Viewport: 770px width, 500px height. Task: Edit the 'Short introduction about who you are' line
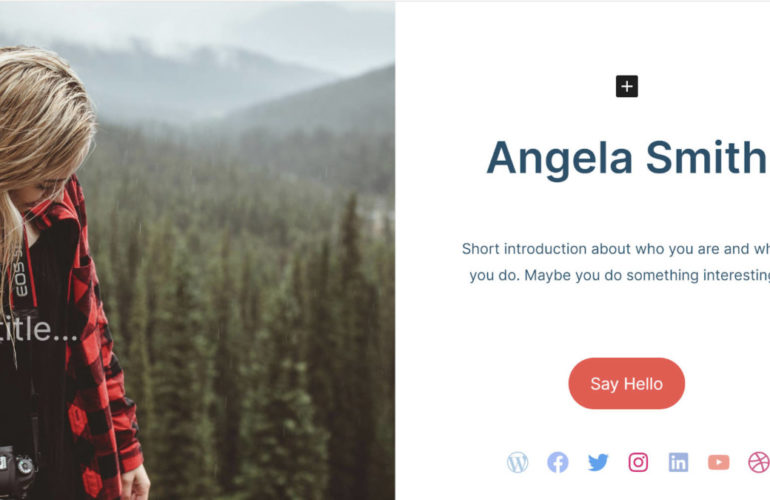click(615, 249)
